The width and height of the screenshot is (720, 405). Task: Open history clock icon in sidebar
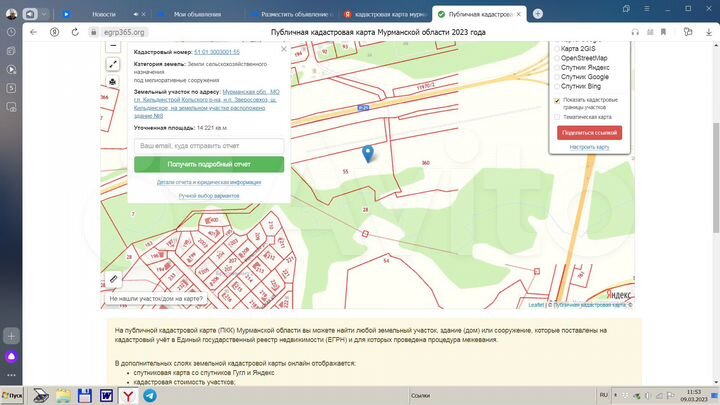[x=11, y=32]
